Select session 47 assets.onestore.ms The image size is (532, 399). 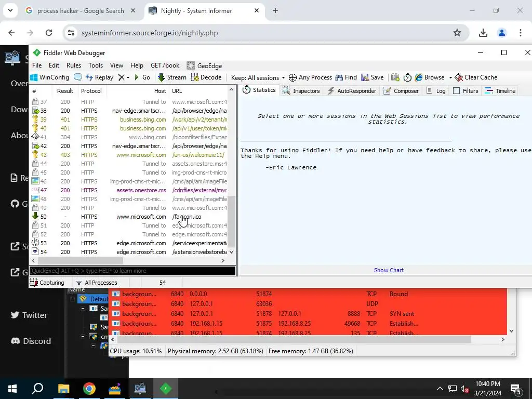[129, 190]
